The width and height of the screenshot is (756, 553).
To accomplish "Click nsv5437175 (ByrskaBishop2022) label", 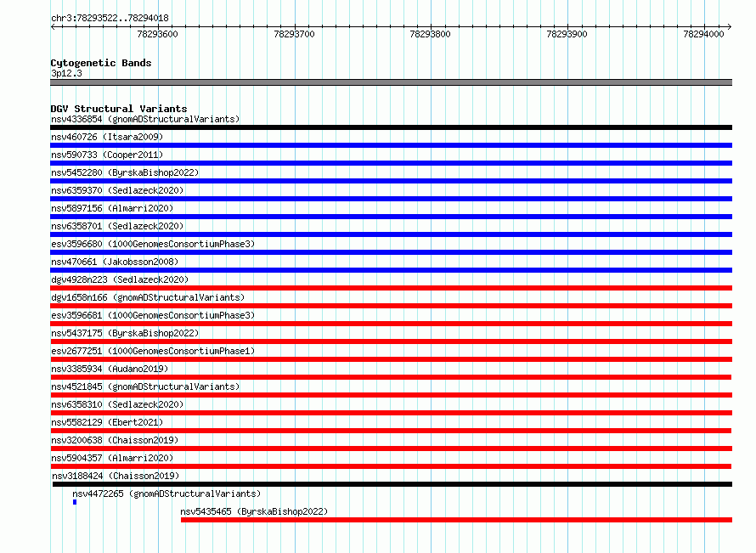I will pos(125,333).
